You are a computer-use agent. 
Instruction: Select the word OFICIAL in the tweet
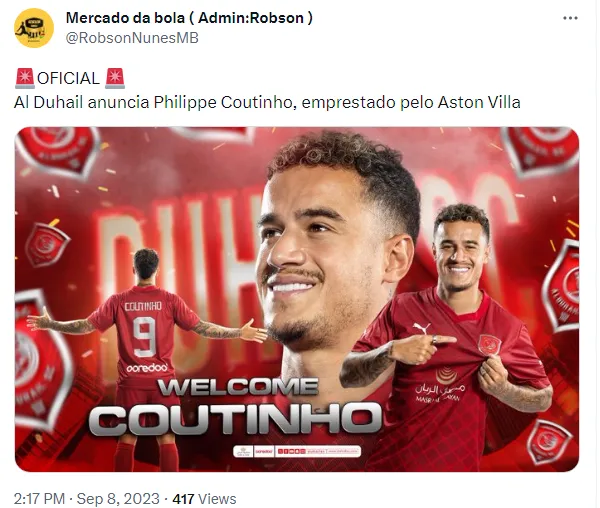click(68, 78)
